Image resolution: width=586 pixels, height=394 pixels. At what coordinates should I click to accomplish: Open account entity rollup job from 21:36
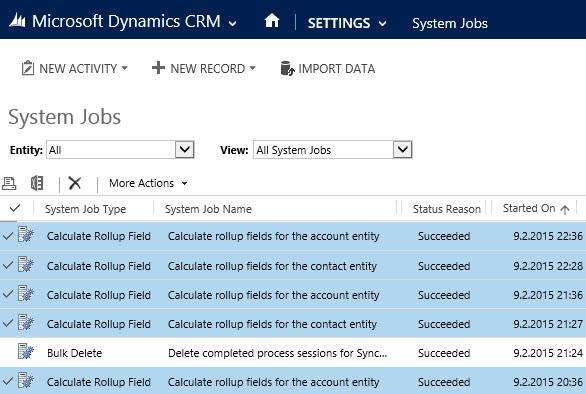click(x=273, y=295)
